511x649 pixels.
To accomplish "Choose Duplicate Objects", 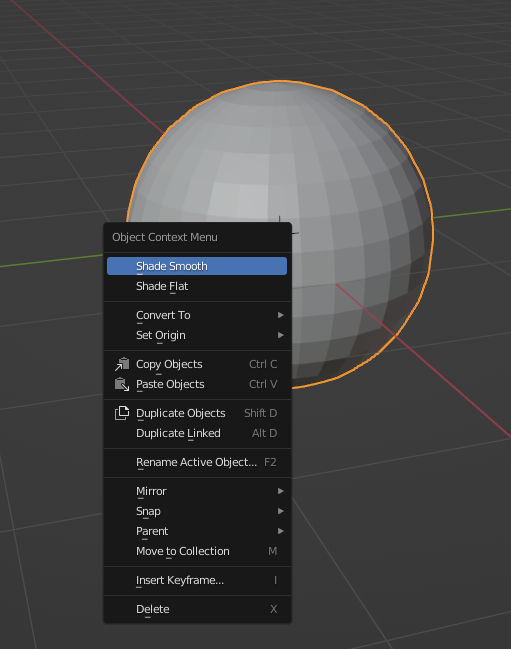I will click(197, 413).
